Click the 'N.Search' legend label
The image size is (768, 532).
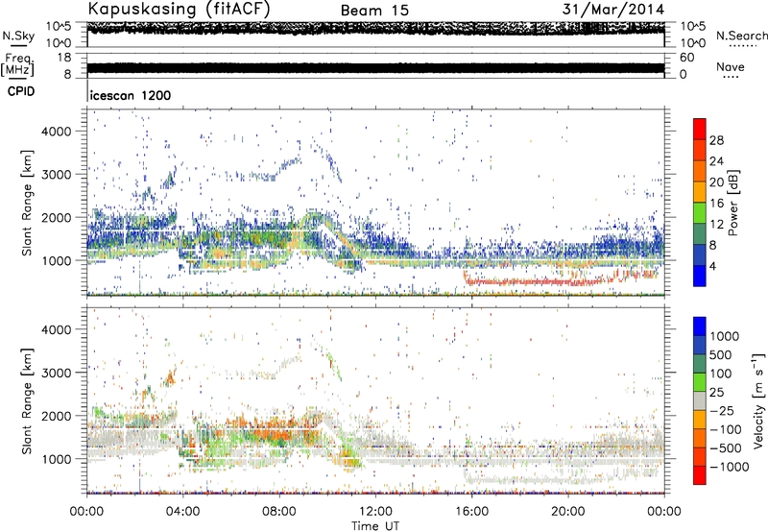[741, 36]
